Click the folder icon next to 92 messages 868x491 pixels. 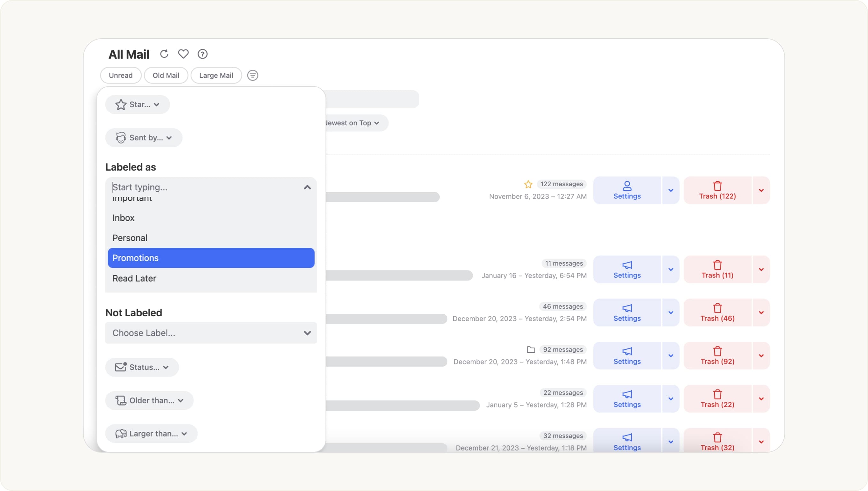(x=531, y=349)
